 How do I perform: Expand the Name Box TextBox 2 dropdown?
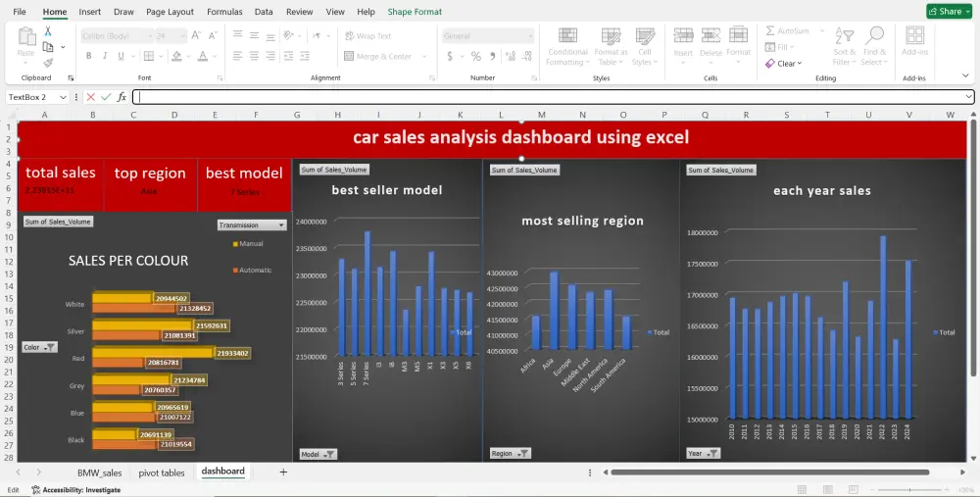[63, 97]
